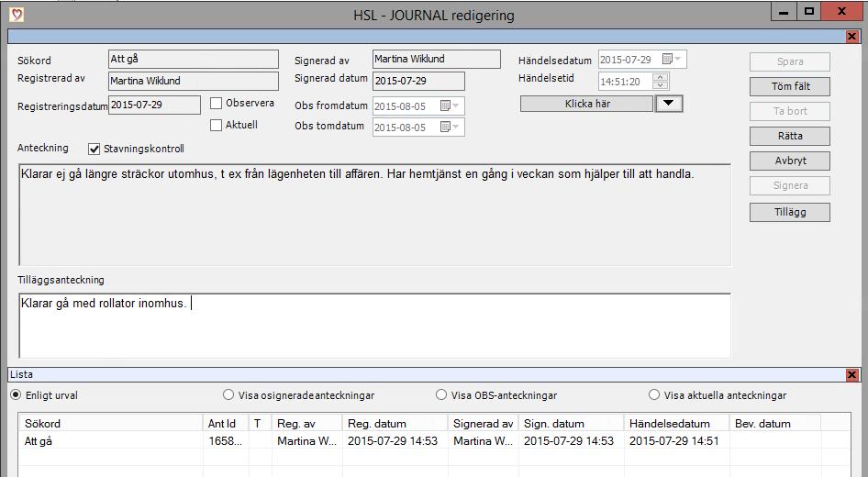Click the Spara button

coord(790,62)
